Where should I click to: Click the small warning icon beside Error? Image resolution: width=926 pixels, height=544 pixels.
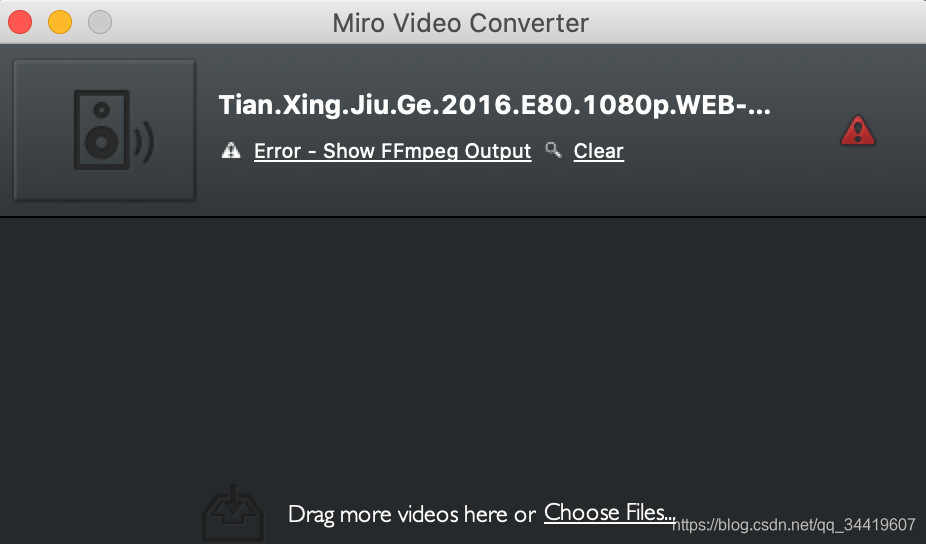coord(231,151)
